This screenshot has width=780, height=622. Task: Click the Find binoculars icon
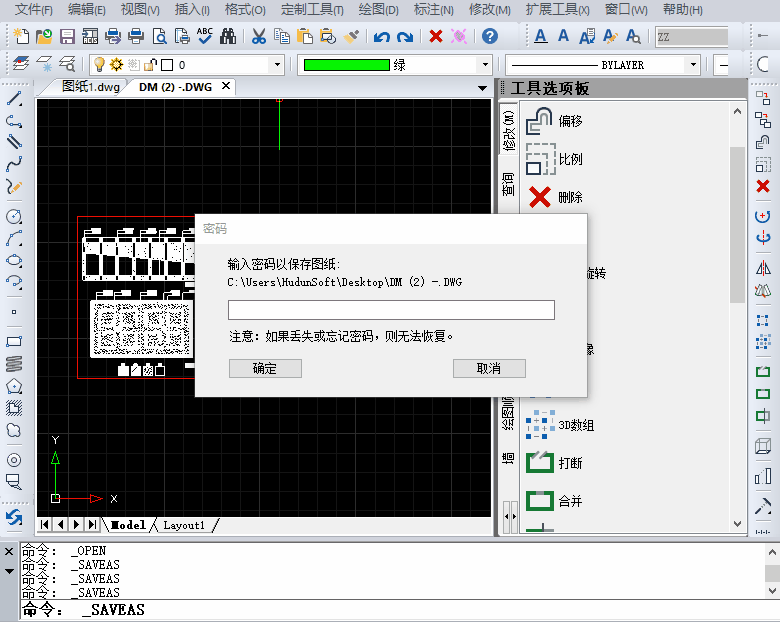228,36
